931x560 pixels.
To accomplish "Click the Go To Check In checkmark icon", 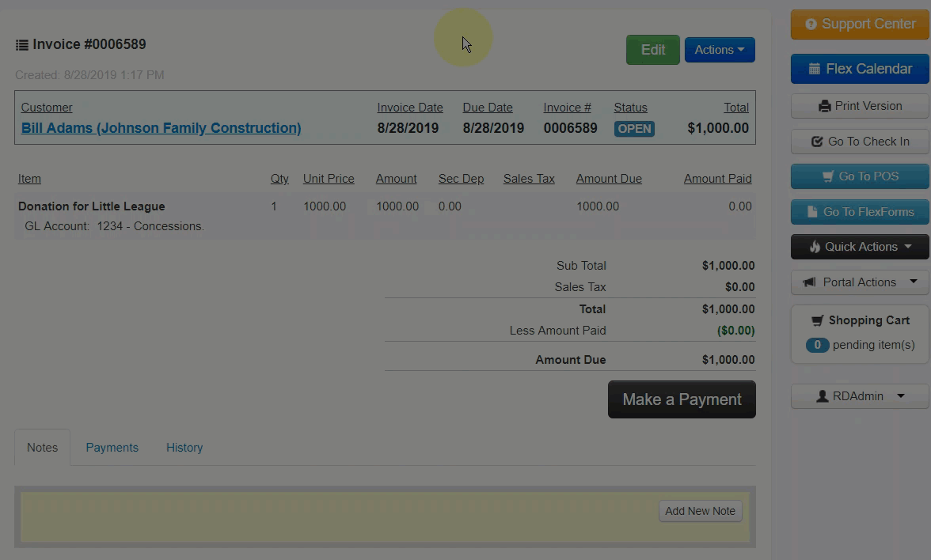I will (817, 142).
